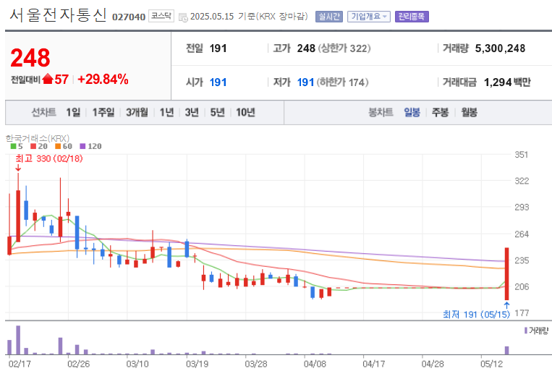Click the stock code 027040
The width and height of the screenshot is (552, 392).
[x=129, y=17]
